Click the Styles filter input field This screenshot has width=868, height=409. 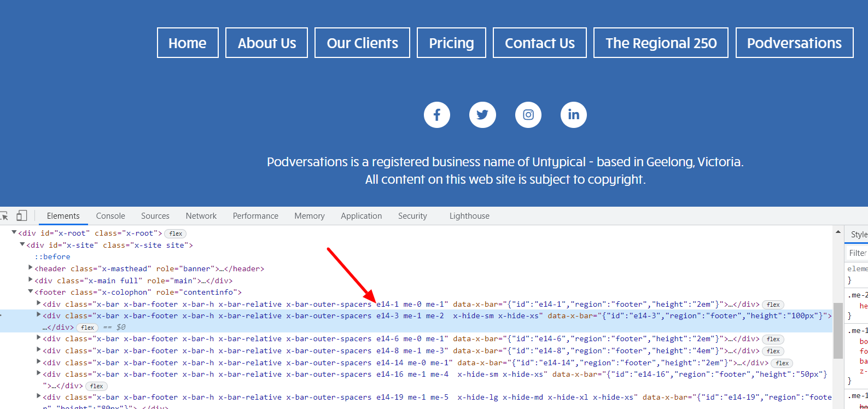pos(857,253)
